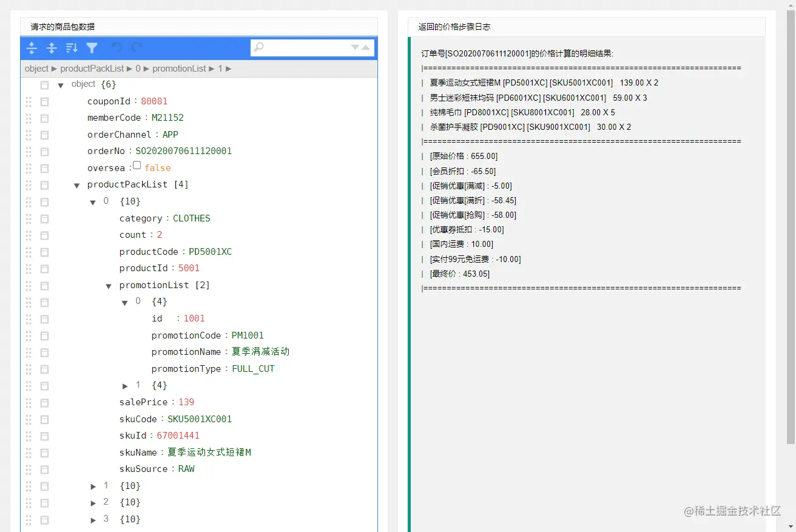Grab the drag handle of the oversea row
The height and width of the screenshot is (532, 796).
pos(29,168)
